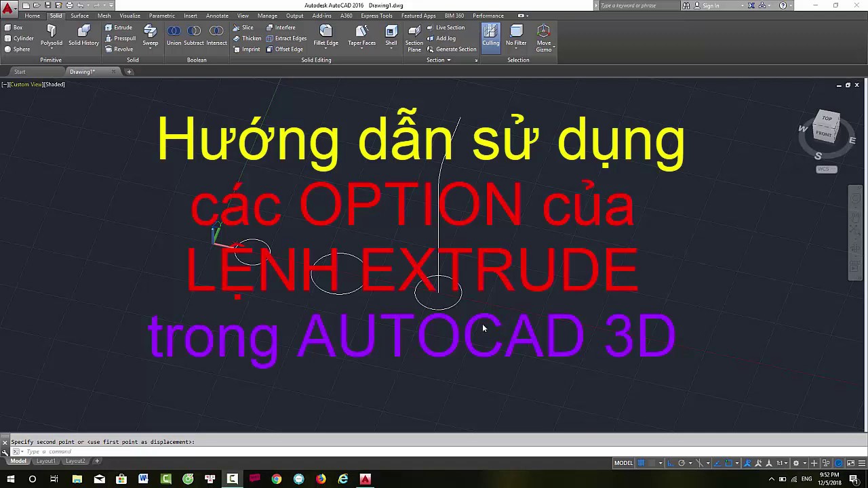Open workspace switching gear dropdown
868x488 pixels.
[x=805, y=463]
